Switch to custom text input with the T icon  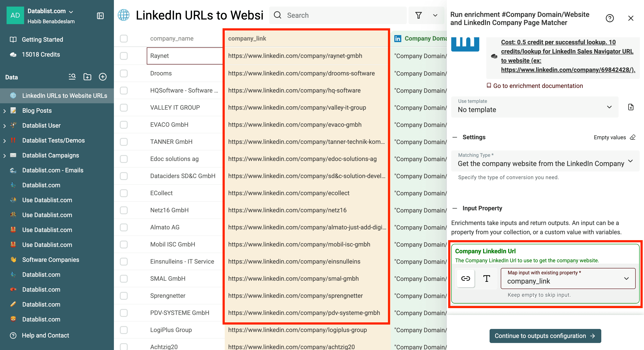(486, 278)
